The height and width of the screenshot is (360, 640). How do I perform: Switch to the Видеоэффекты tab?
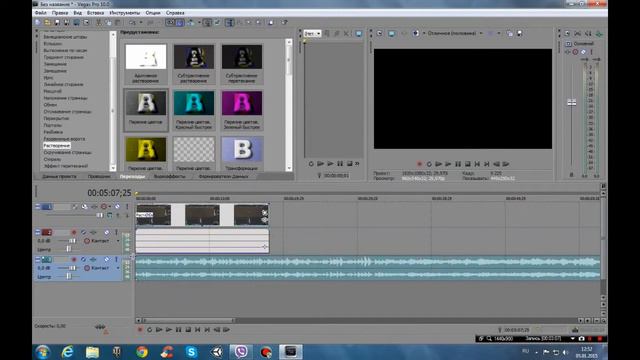point(169,176)
